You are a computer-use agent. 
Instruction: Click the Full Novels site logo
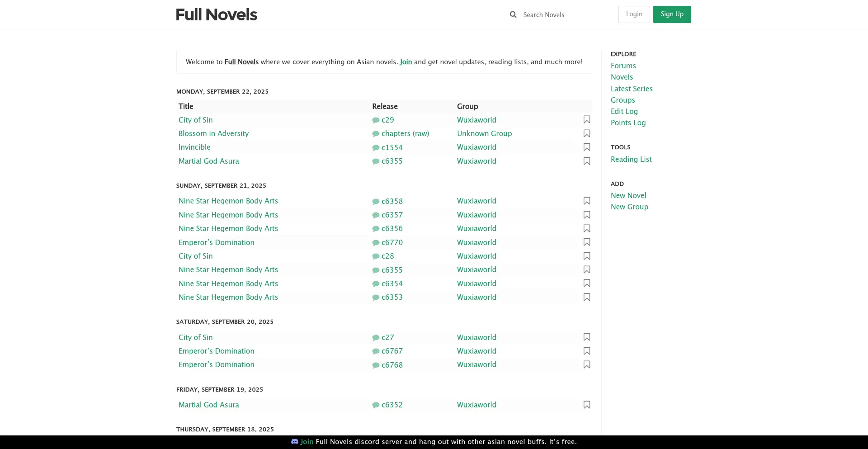coord(217,15)
